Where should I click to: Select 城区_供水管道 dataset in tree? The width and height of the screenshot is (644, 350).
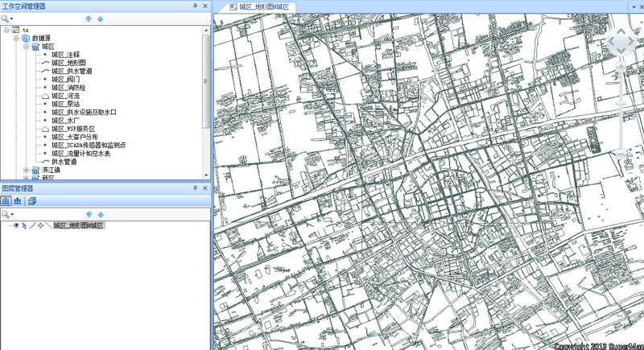click(71, 71)
